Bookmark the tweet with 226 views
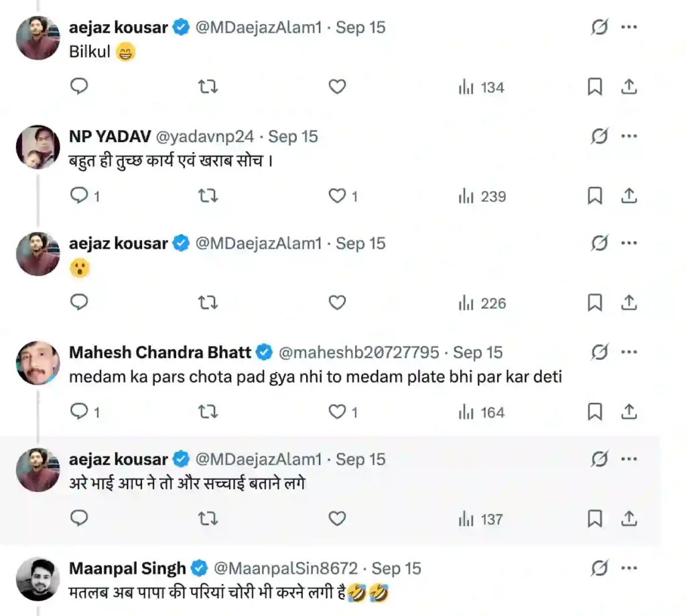The image size is (686, 616). pyautogui.click(x=594, y=303)
